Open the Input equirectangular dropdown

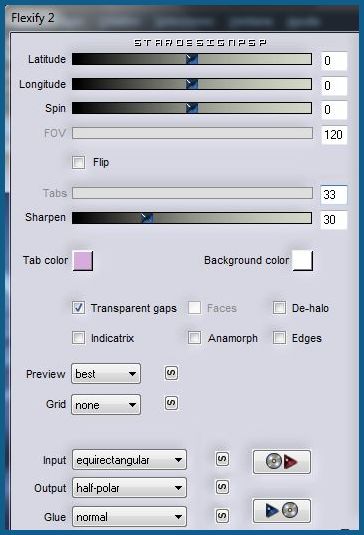129,460
